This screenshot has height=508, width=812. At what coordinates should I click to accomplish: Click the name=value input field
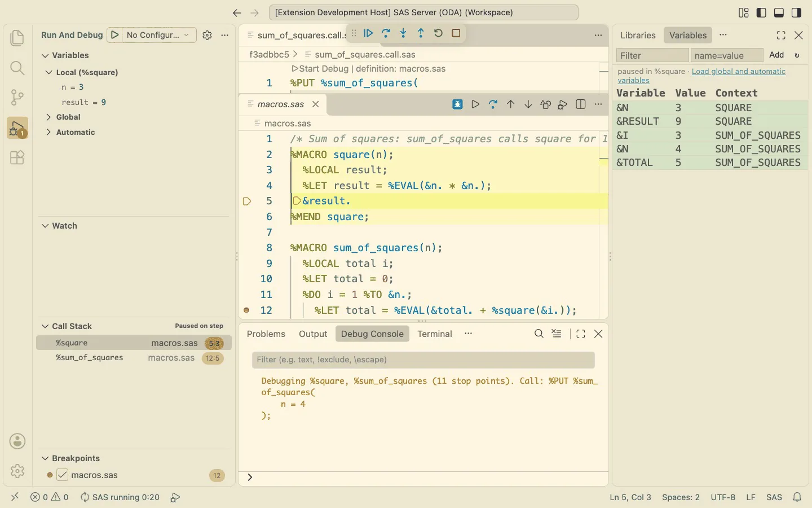point(727,55)
